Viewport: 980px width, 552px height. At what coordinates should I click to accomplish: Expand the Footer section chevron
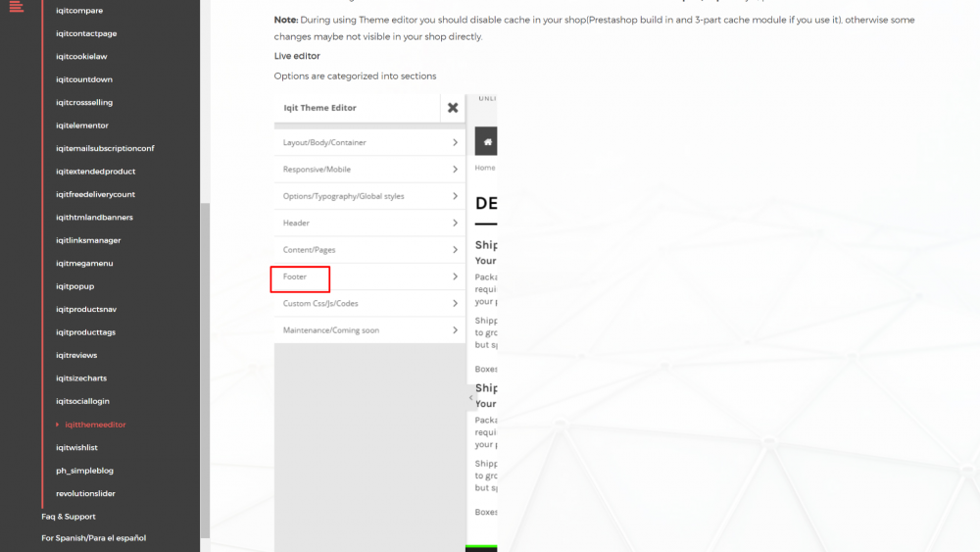click(x=455, y=276)
